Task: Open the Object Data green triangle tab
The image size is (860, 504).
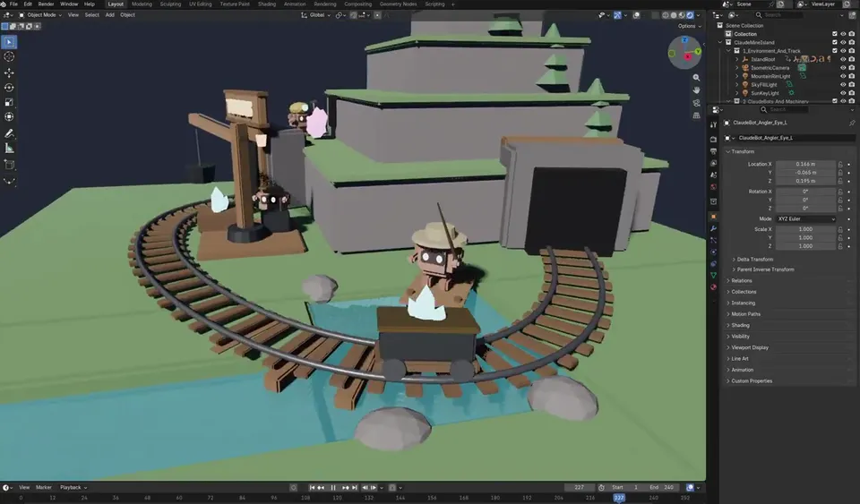Action: click(x=714, y=276)
